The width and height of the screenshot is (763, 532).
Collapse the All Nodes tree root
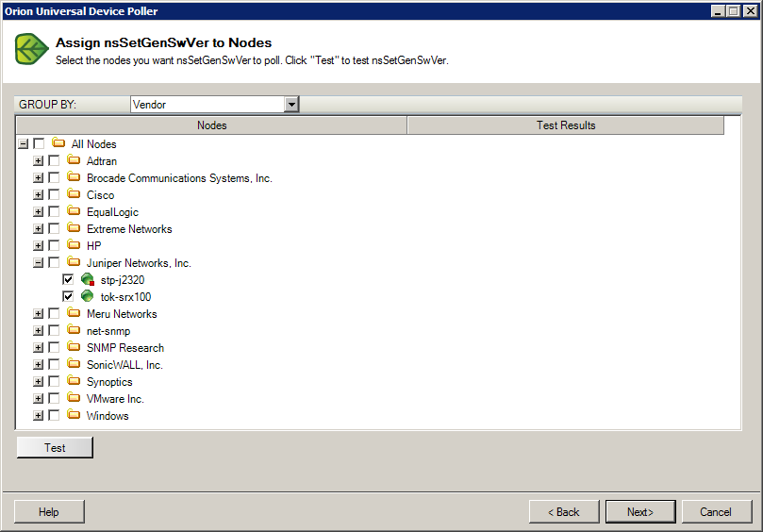[x=23, y=144]
